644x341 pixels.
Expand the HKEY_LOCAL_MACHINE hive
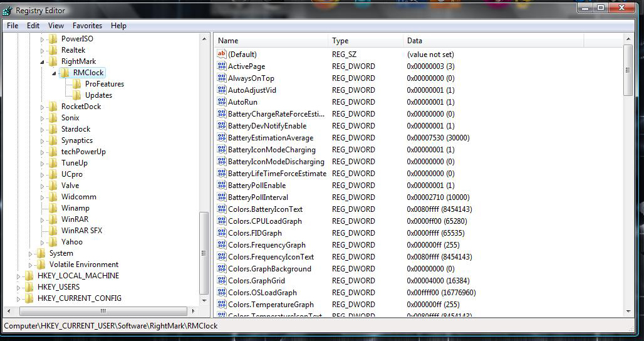click(18, 276)
